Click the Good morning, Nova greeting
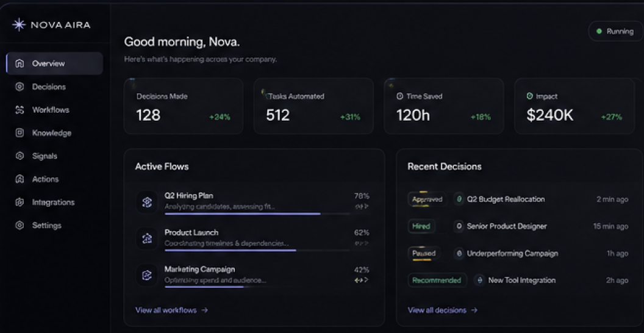Viewport: 644px width, 333px height. point(182,42)
